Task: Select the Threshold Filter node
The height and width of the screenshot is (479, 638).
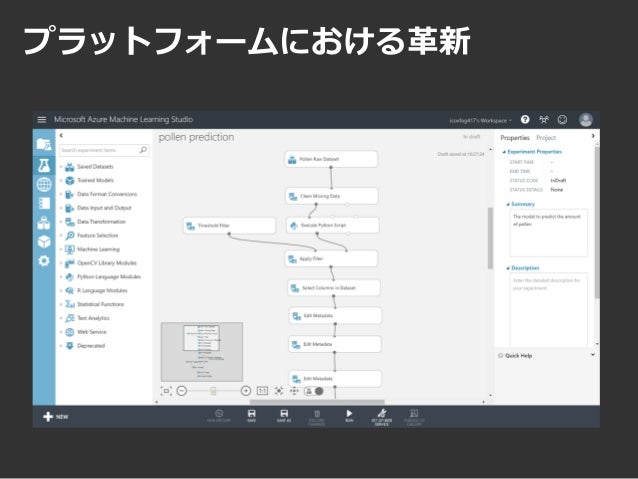Action: (x=229, y=225)
